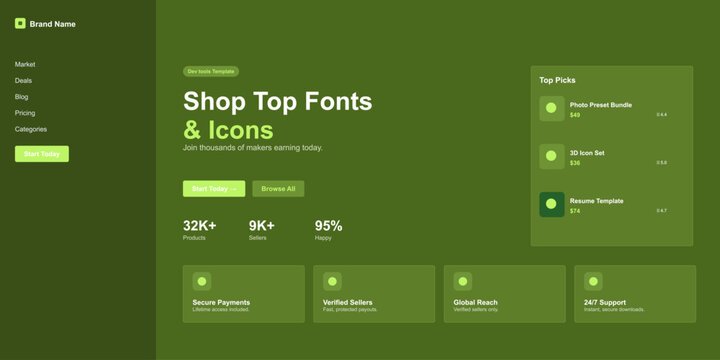Click the 24/7 Support card title

click(x=605, y=302)
